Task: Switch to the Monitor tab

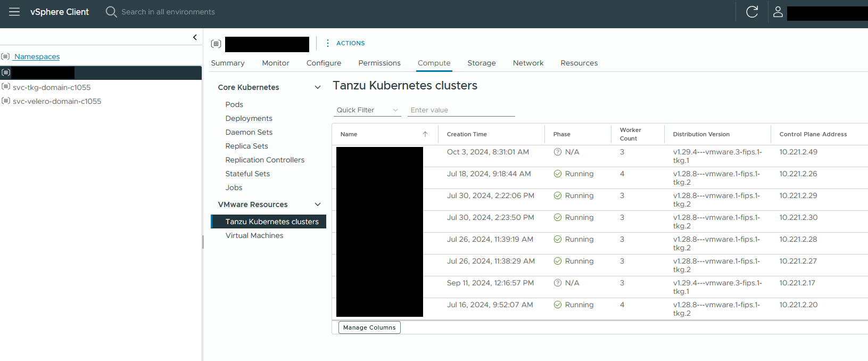Action: (275, 63)
